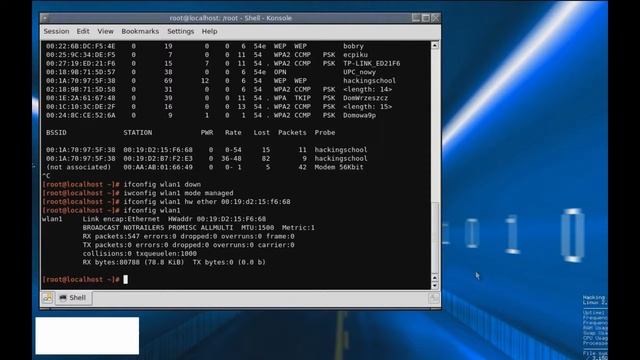Click the 'iwconfig wlan1 mode managed' command
Image resolution: width=640 pixels, height=360 pixels.
tap(178, 193)
